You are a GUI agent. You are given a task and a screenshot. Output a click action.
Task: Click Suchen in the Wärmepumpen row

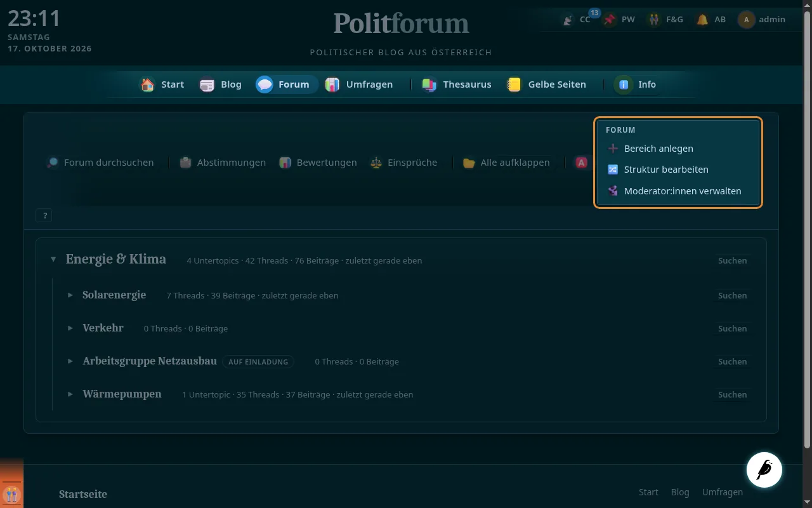732,394
